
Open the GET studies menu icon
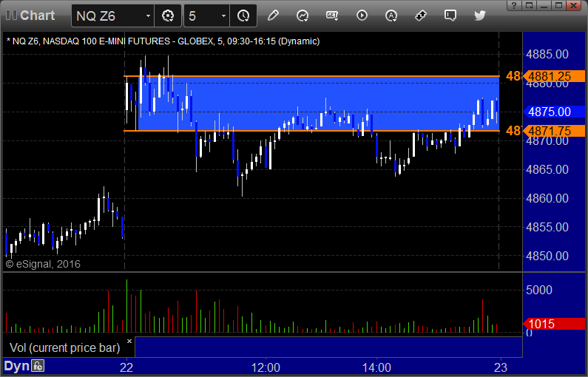[x=332, y=16]
